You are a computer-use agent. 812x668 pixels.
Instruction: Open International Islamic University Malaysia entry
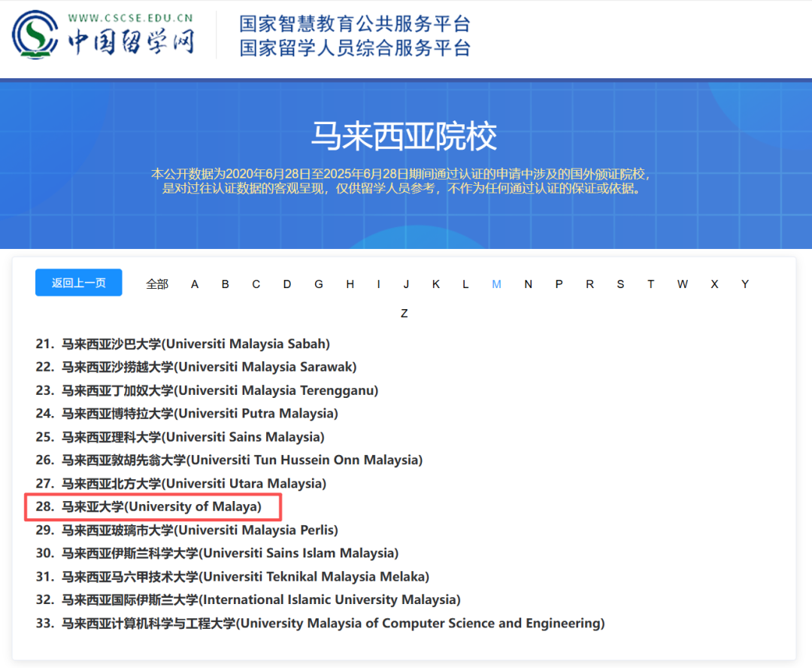[x=248, y=600]
